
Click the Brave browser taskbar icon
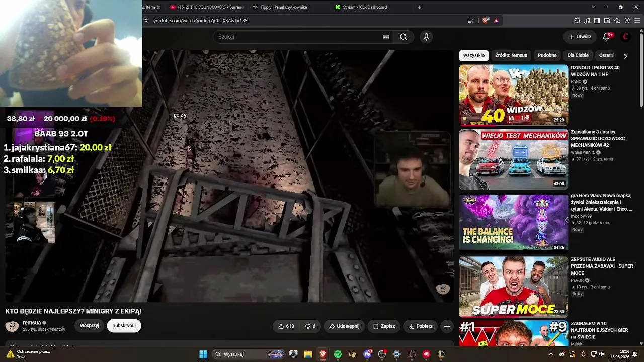323,354
